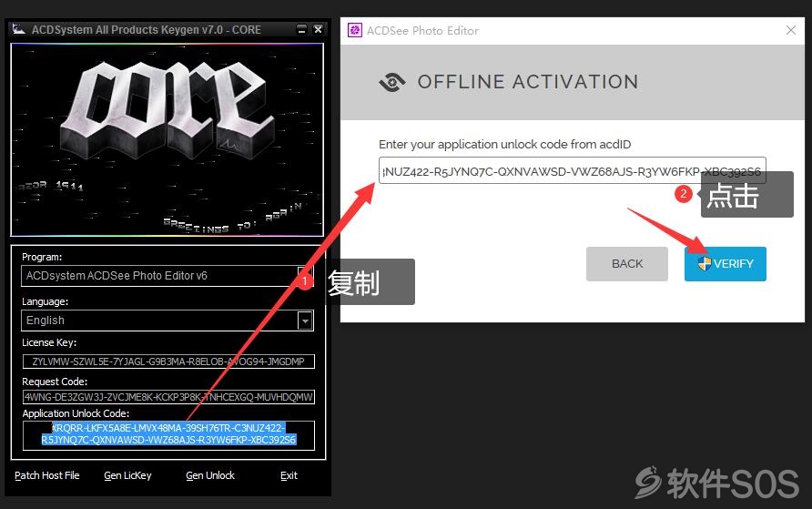Click Patch Host File button
812x509 pixels.
click(x=47, y=475)
